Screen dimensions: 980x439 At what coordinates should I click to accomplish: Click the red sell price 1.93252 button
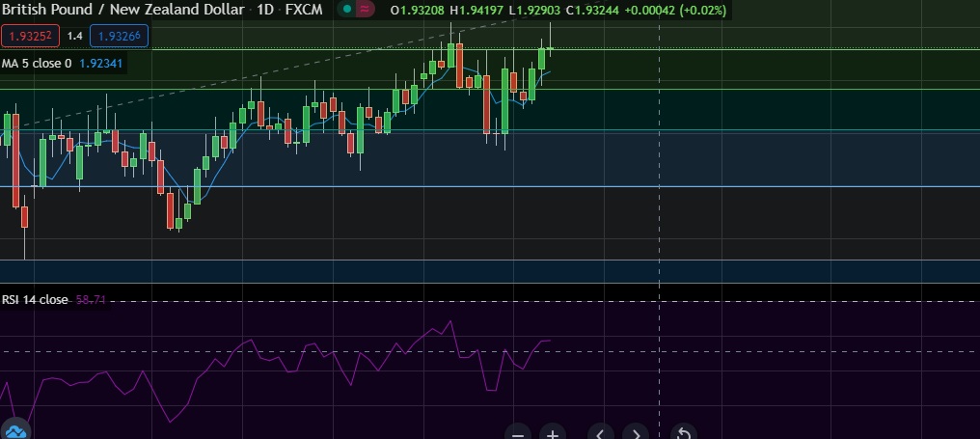click(x=30, y=36)
